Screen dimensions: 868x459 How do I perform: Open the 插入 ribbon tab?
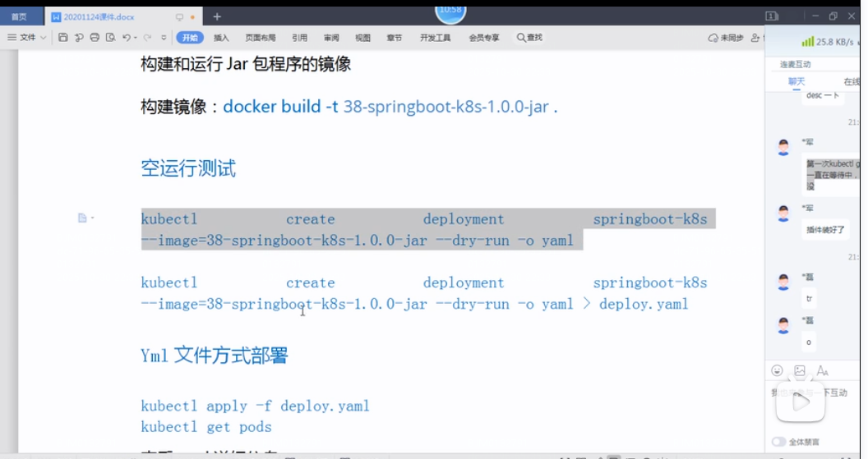click(x=221, y=38)
